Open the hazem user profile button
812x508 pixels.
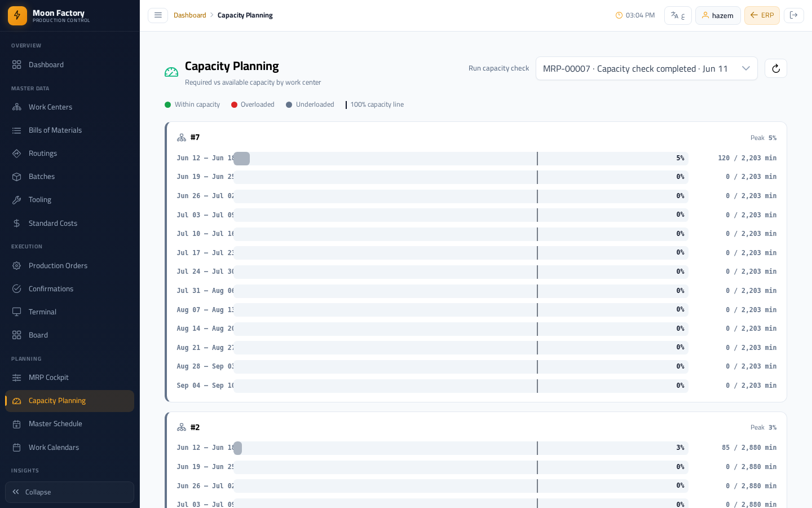pos(718,15)
